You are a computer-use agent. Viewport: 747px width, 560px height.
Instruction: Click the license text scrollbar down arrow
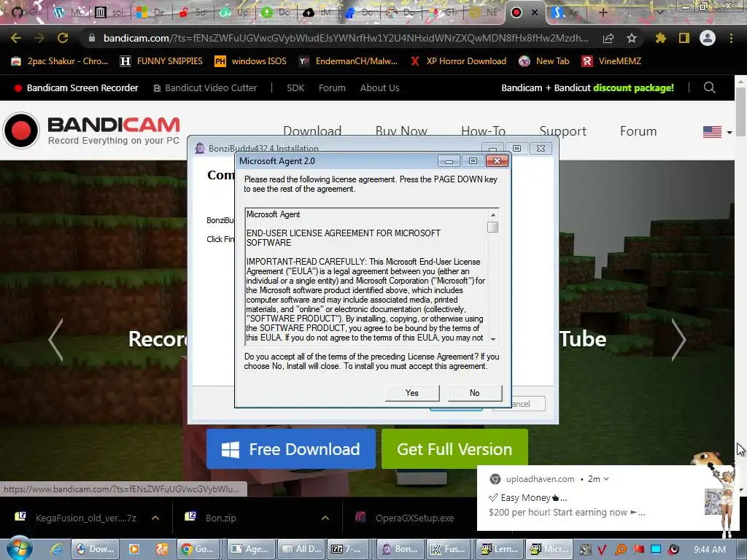pyautogui.click(x=493, y=339)
